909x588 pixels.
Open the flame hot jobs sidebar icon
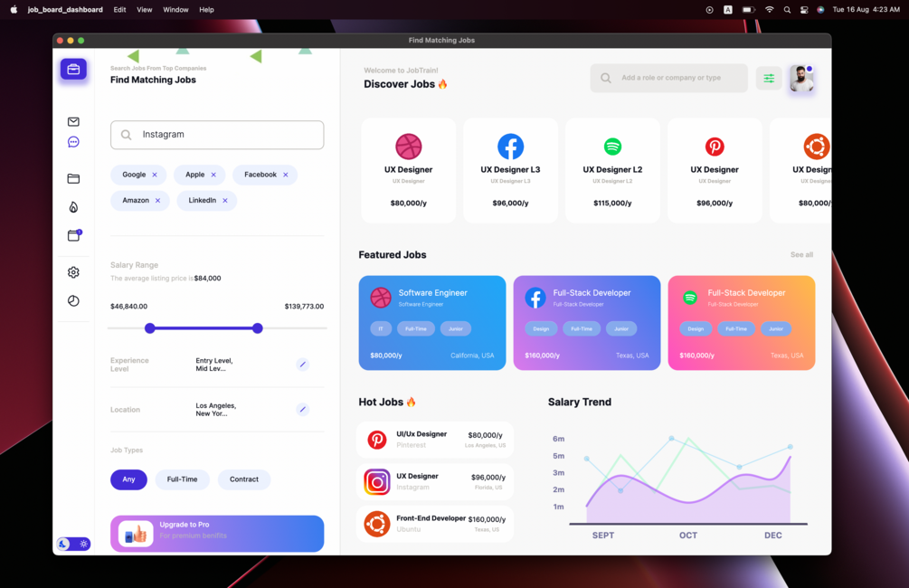(x=73, y=207)
